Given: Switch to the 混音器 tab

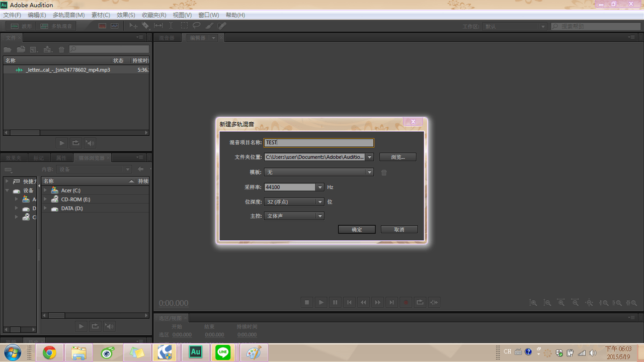Looking at the screenshot, I should [167, 38].
